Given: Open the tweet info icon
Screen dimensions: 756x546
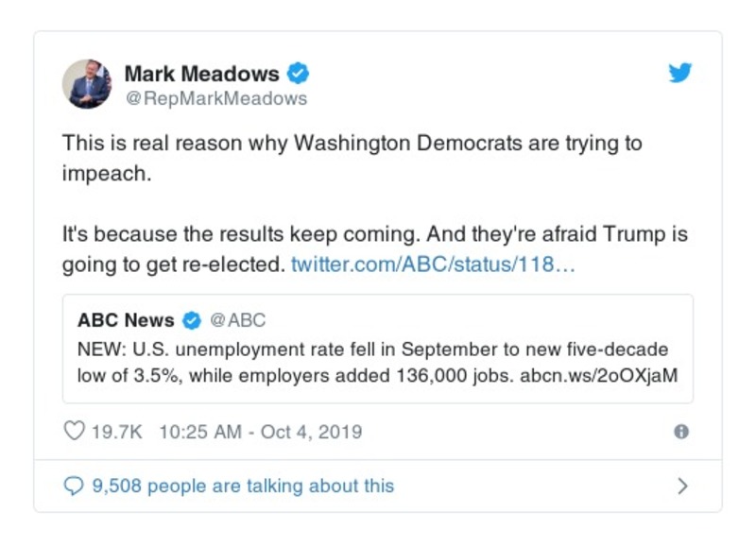Looking at the screenshot, I should click(680, 432).
